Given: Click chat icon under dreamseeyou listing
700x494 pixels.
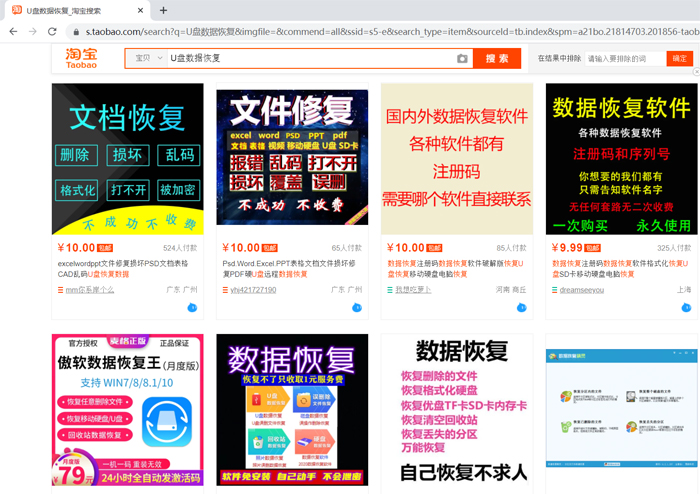Looking at the screenshot, I should (686, 308).
